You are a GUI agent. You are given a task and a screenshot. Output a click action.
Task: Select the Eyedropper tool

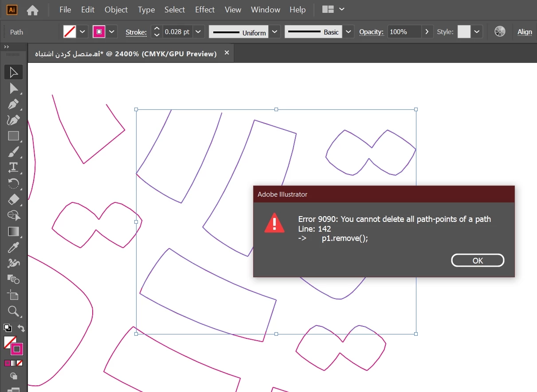13,247
